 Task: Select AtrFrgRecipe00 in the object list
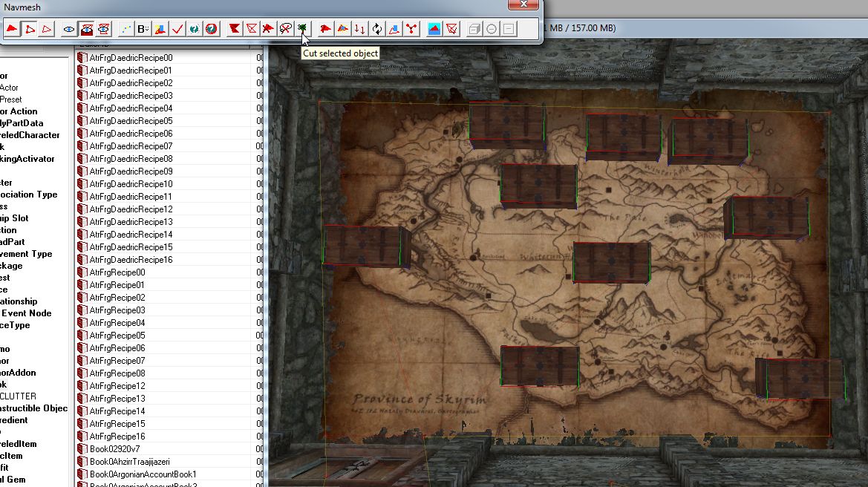(117, 272)
